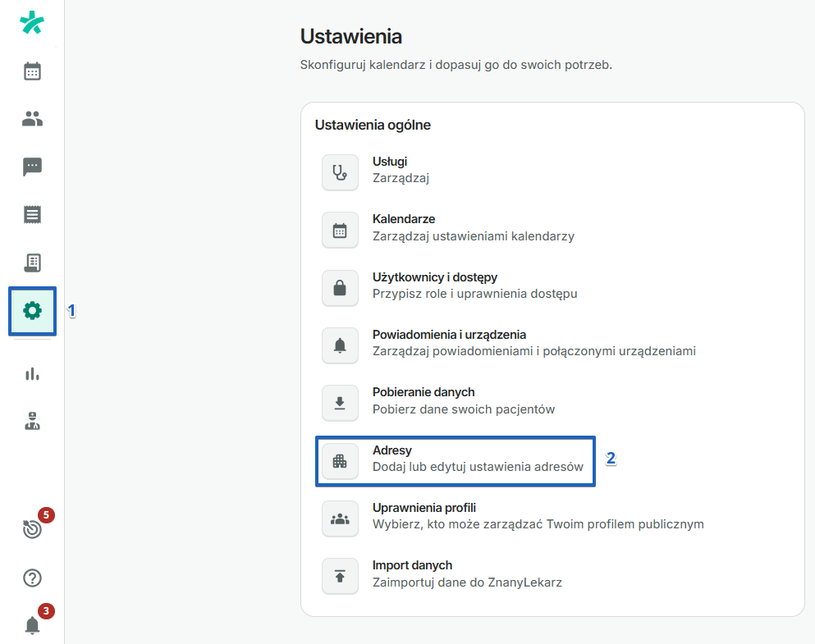Screen dimensions: 815x644
Task: Open the campaigns target icon showing badge 5
Action: (x=32, y=529)
